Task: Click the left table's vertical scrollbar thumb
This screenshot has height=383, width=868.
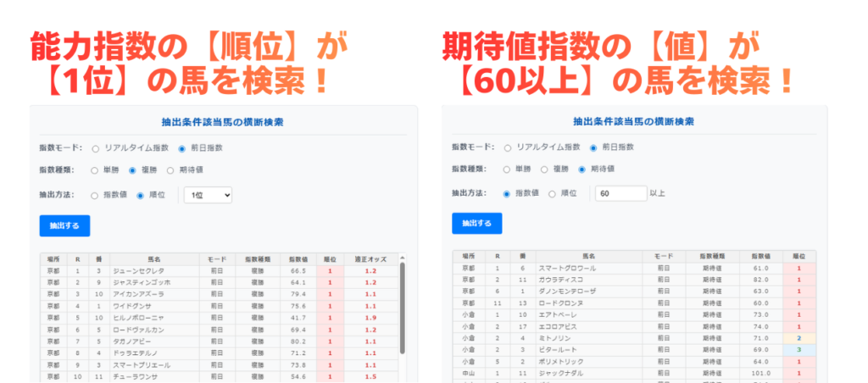Action: pos(402,305)
